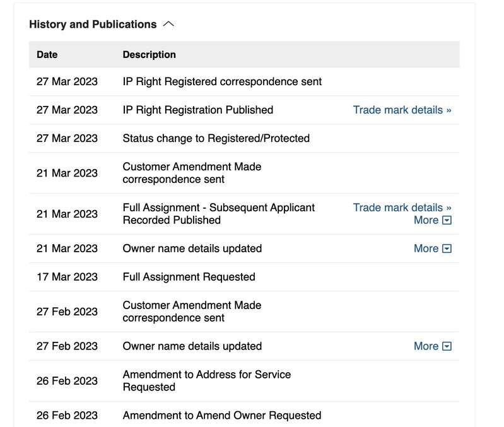The image size is (504, 427).
Task: Expand More on 27 Feb Owner name details row
Action: pyautogui.click(x=433, y=346)
